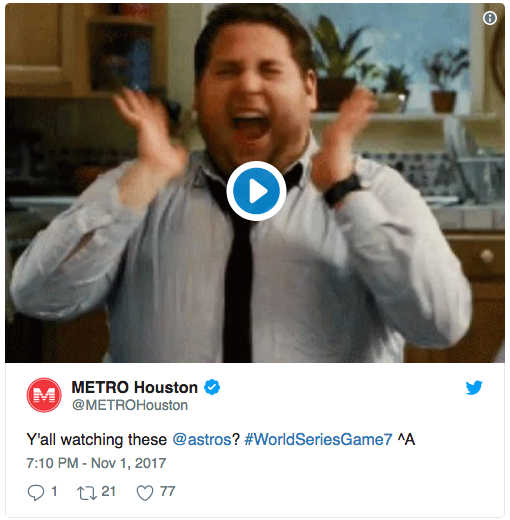Click the blue verified badge
510x520 pixels.
pos(212,387)
